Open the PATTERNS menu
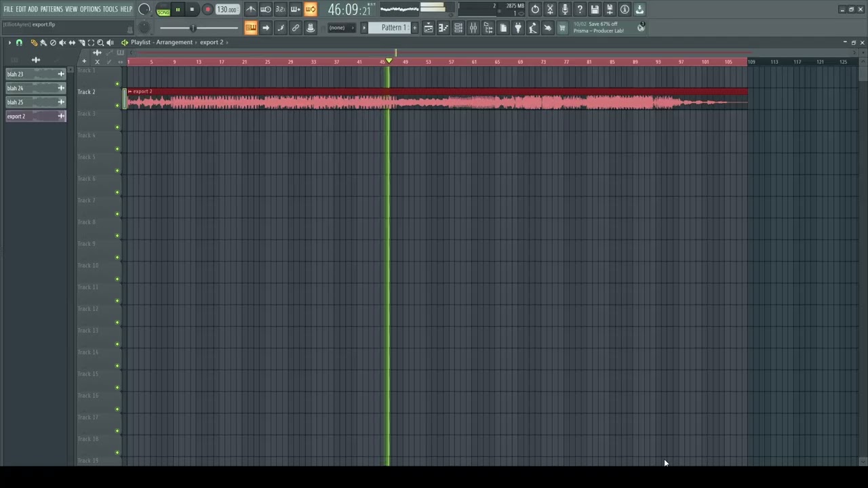This screenshot has width=868, height=488. 52,9
